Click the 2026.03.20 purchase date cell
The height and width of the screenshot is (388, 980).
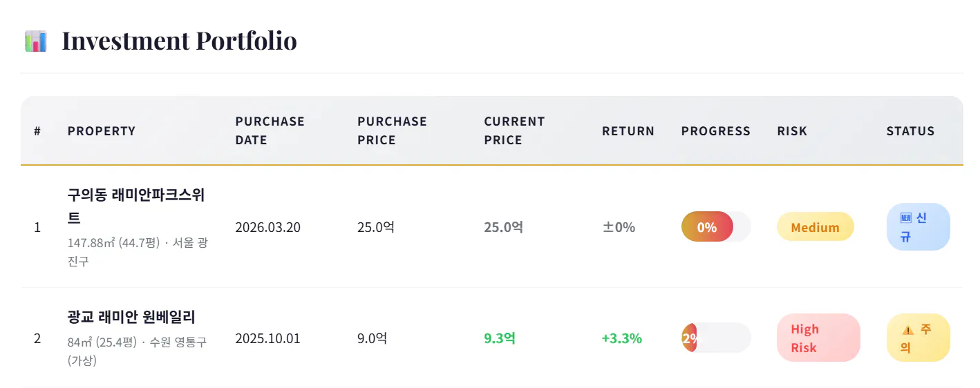click(x=267, y=227)
